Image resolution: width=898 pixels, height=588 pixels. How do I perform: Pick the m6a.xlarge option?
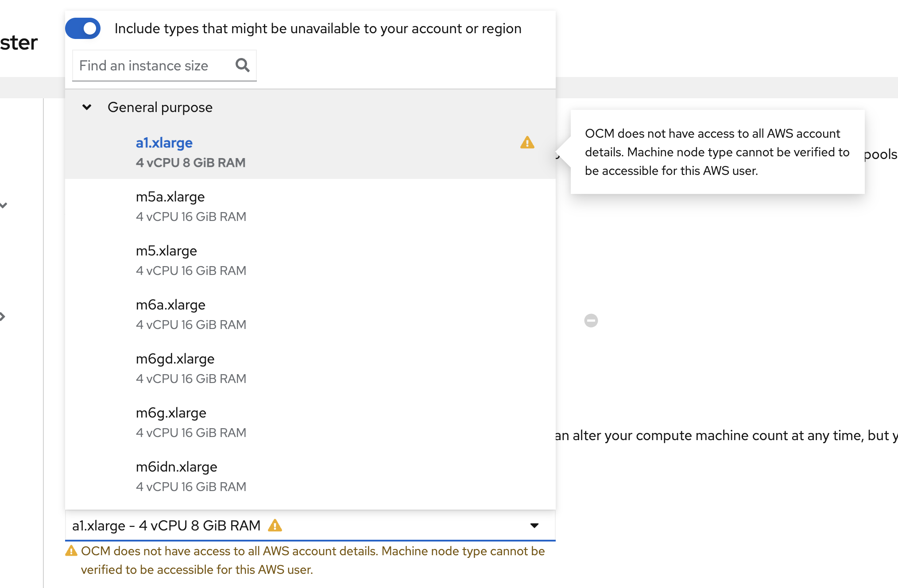pyautogui.click(x=170, y=305)
